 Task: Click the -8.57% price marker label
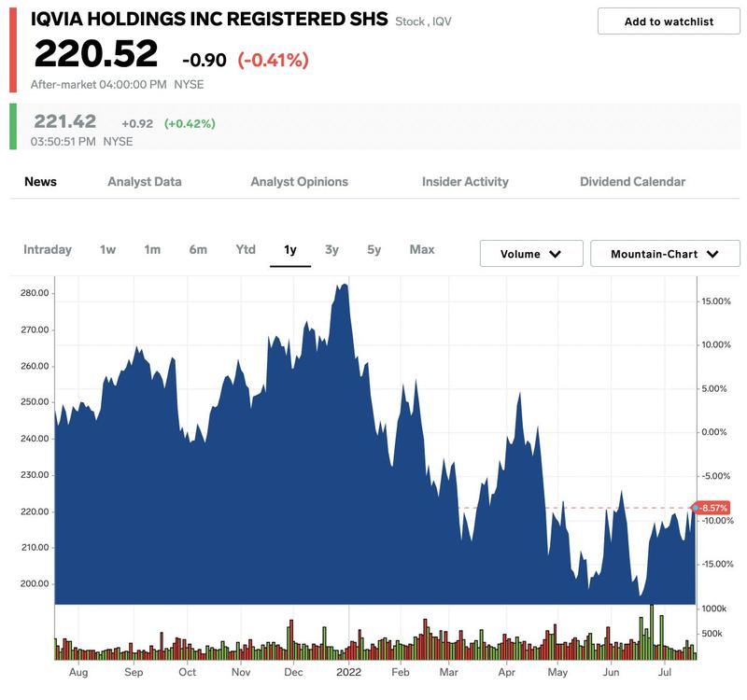(713, 508)
